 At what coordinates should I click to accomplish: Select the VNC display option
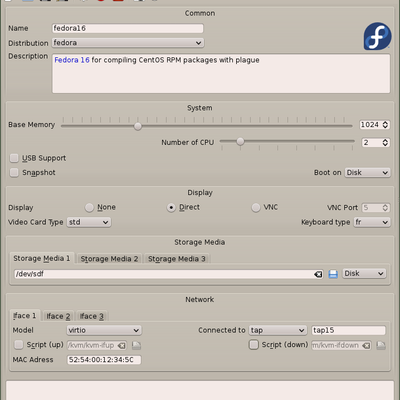[256, 207]
